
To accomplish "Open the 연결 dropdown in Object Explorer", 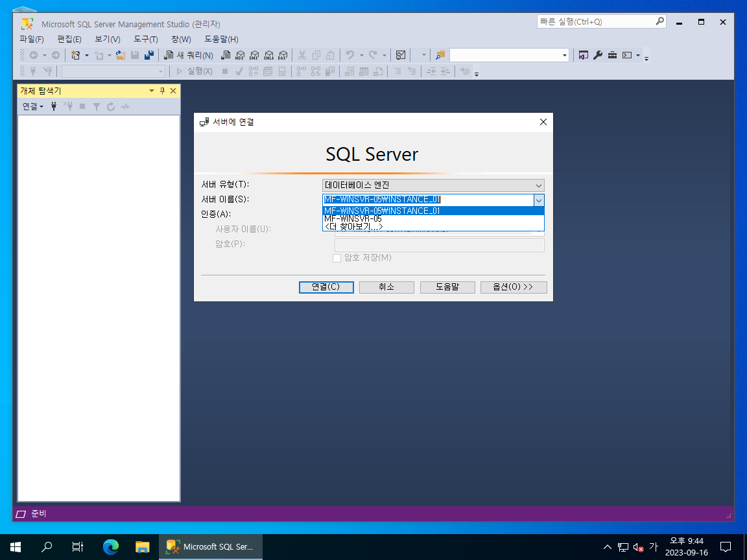I will 33,107.
